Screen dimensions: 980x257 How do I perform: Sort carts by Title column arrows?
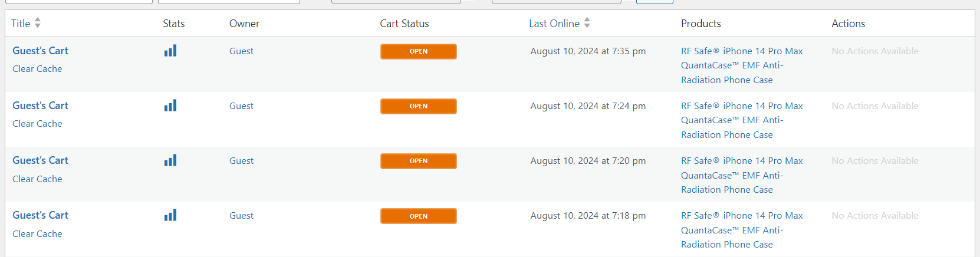coord(38,23)
